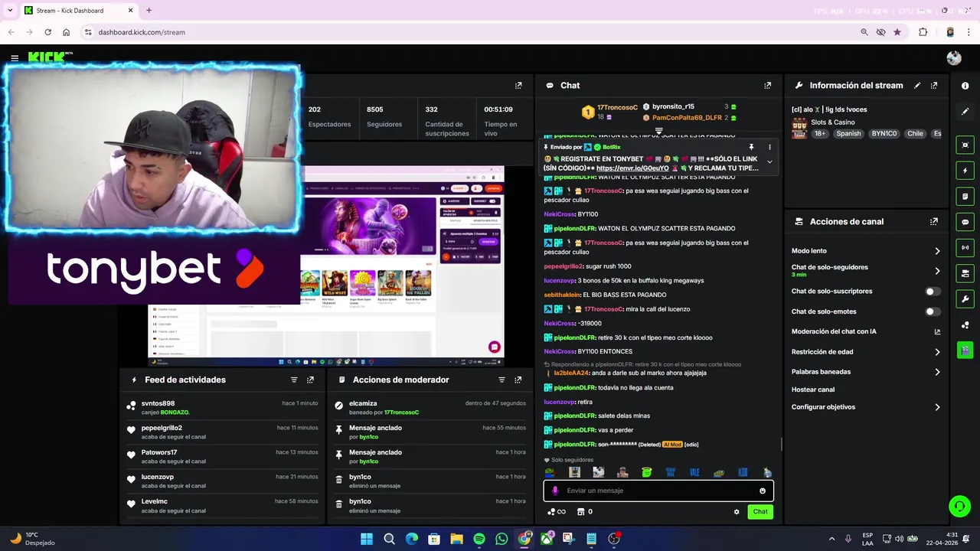Click the purple microphone icon in chat input
980x551 pixels.
coord(555,491)
